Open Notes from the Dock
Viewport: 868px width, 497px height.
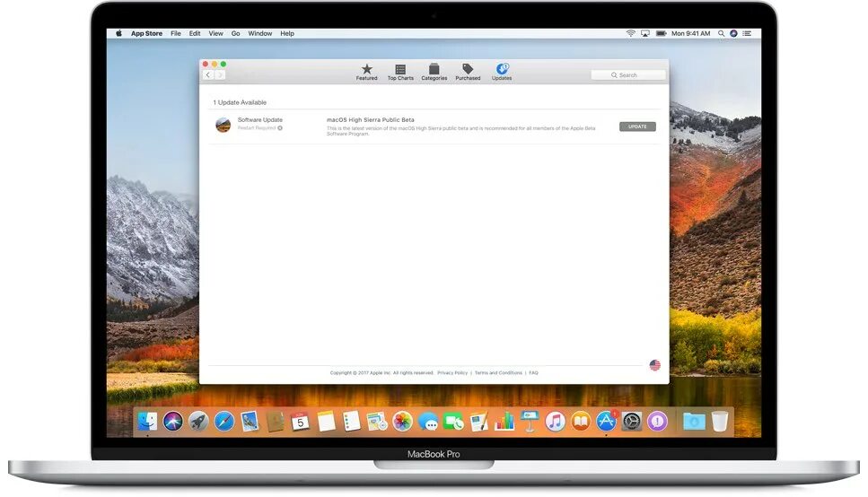click(326, 421)
